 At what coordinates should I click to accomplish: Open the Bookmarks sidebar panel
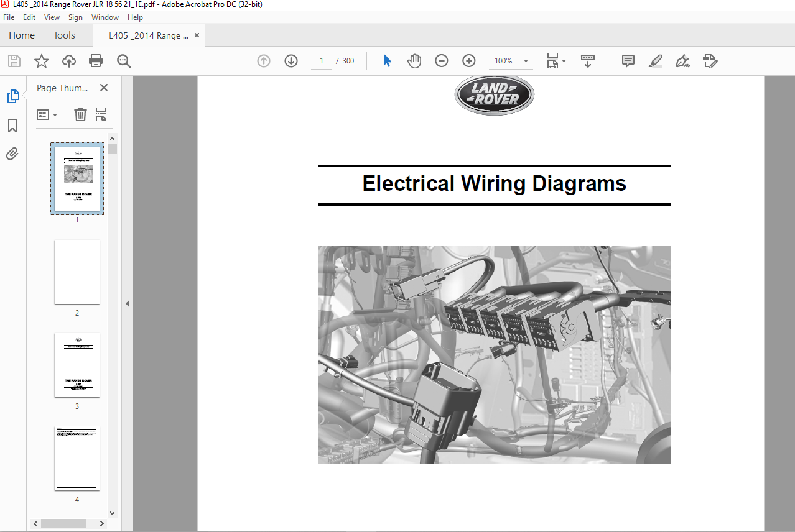point(12,126)
